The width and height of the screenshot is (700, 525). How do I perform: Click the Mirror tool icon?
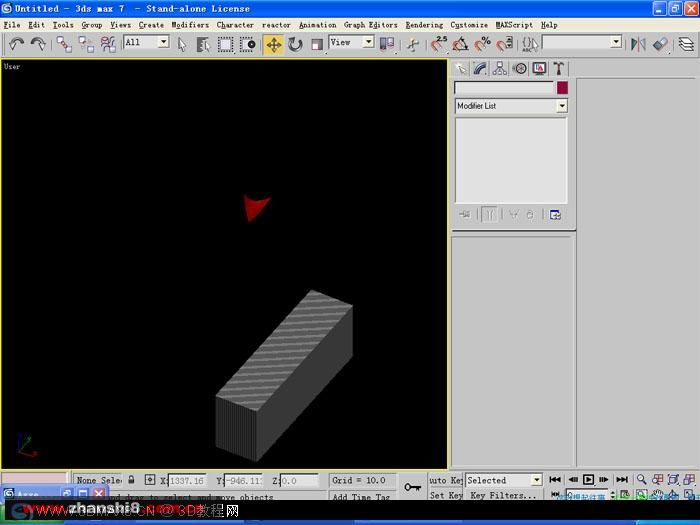pyautogui.click(x=638, y=44)
